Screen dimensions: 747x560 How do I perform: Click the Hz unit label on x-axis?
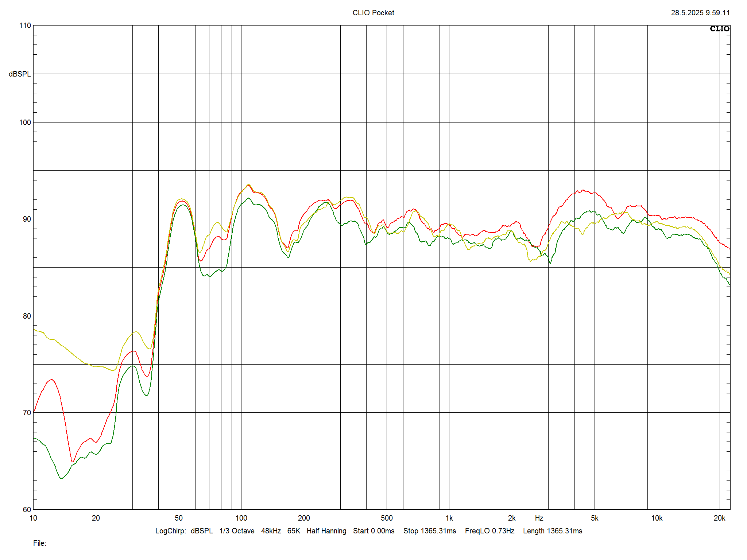pyautogui.click(x=539, y=518)
